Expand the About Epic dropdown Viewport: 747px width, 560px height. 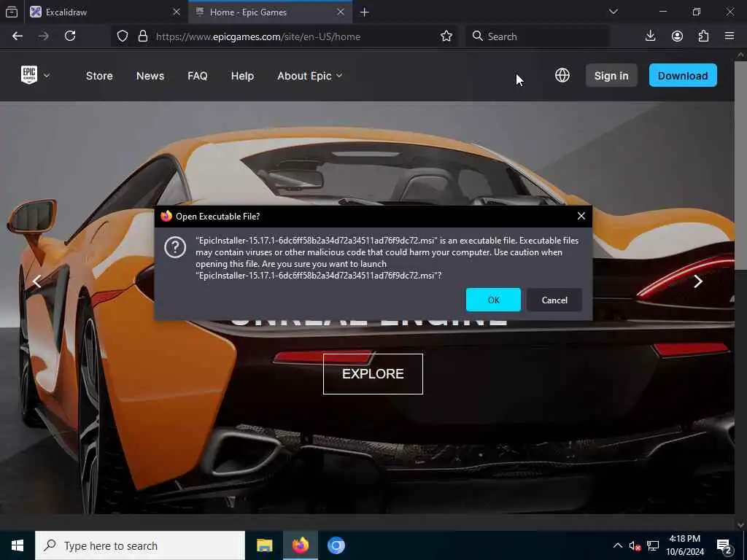(x=309, y=76)
